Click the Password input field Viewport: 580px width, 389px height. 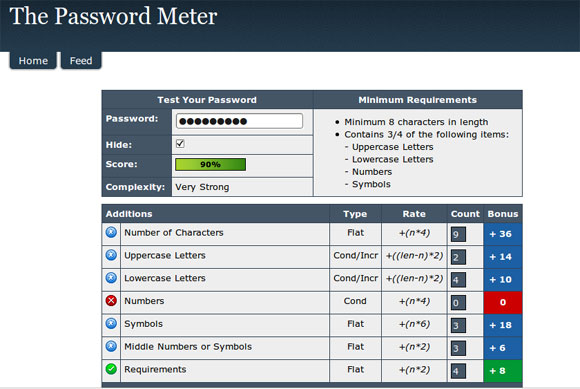tap(239, 121)
